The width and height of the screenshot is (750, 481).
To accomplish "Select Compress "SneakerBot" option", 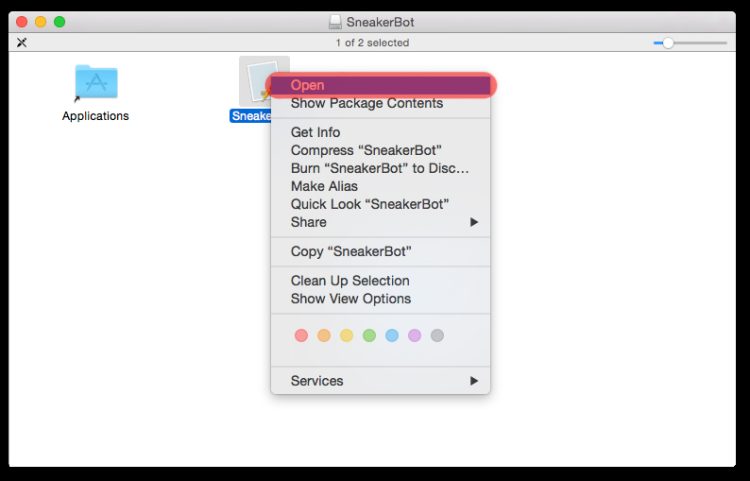I will pyautogui.click(x=366, y=150).
